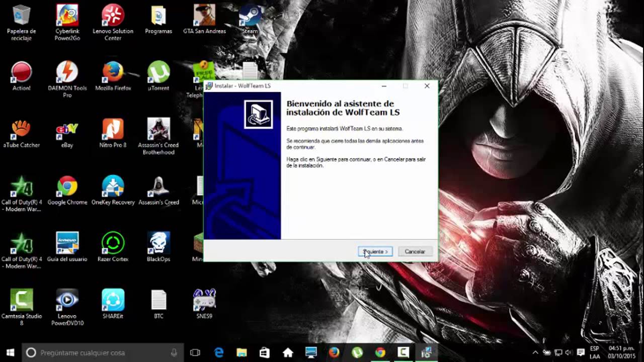Open Firefox from the taskbar
Image resolution: width=644 pixels, height=362 pixels.
(x=334, y=352)
